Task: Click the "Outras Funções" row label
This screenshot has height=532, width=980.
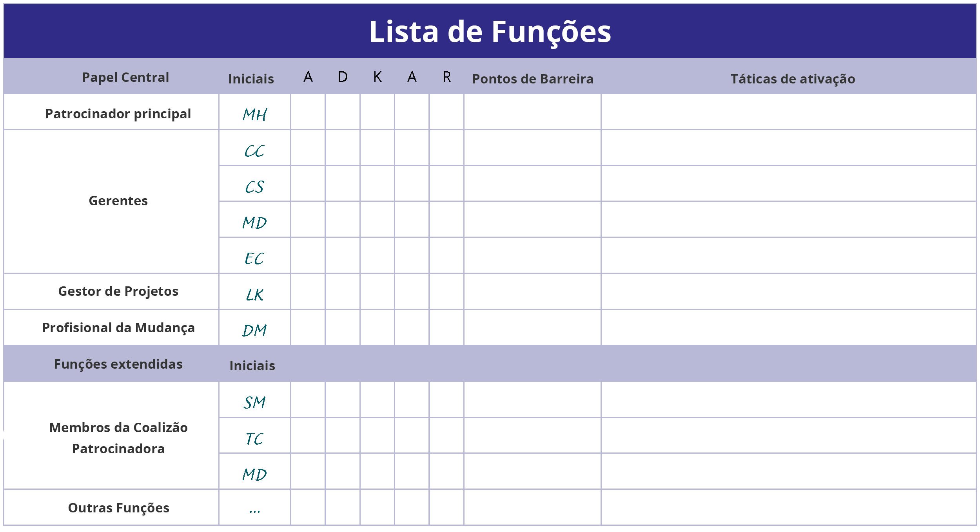Action: [x=118, y=508]
